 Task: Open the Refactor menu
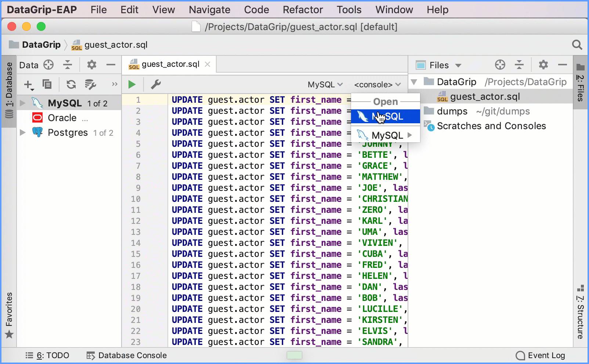303,10
